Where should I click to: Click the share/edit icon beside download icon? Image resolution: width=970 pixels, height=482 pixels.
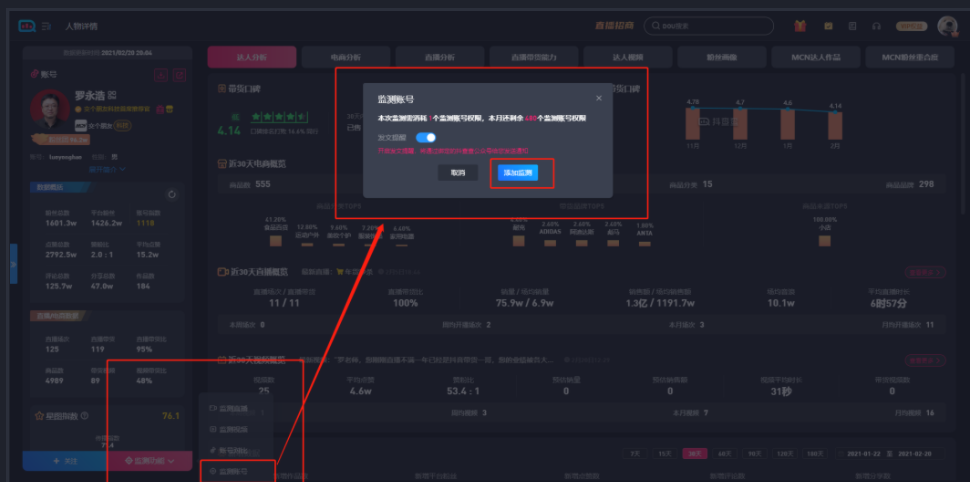[180, 75]
